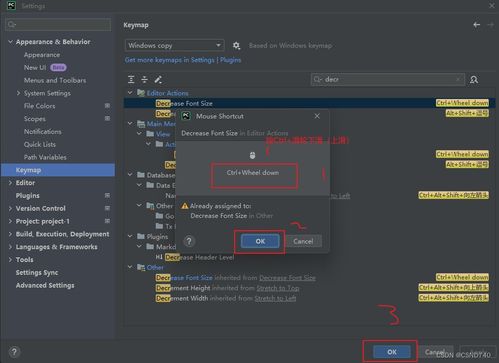Open the Plugins link under keymap selector
Screen dimensions: 499x363
click(x=230, y=60)
